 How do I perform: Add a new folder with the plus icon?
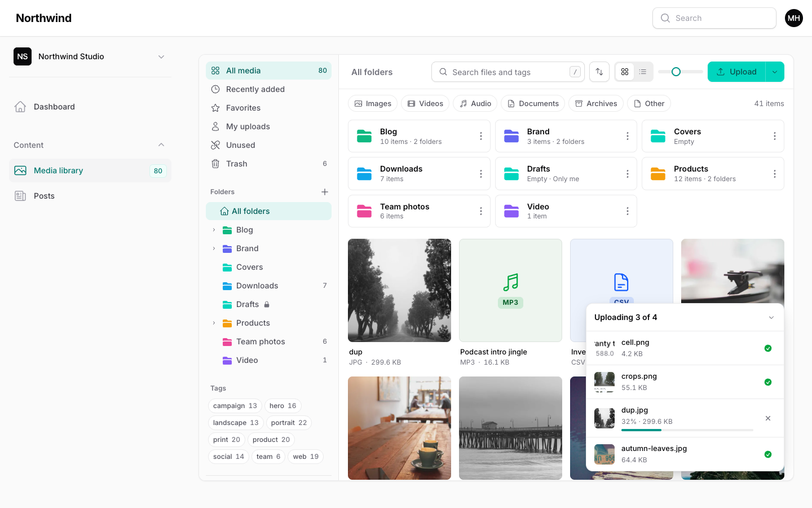pyautogui.click(x=325, y=192)
